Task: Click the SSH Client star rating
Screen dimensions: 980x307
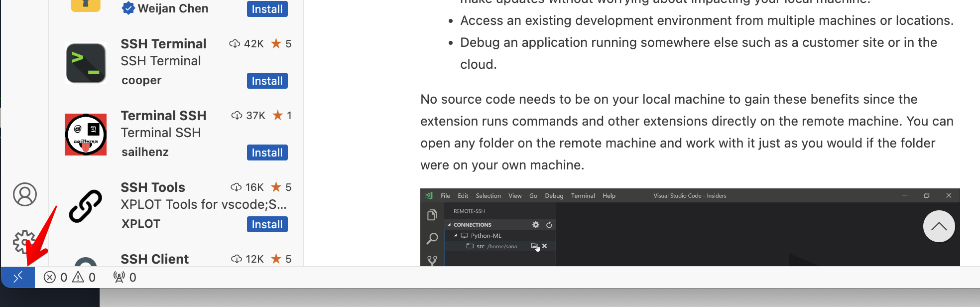Action: (281, 259)
